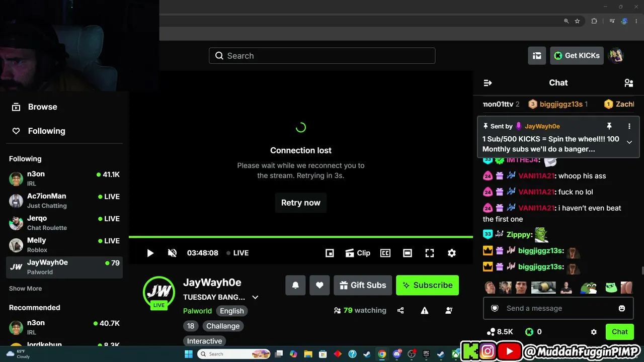
Task: Bookmark page with Chrome star icon
Action: point(577,21)
